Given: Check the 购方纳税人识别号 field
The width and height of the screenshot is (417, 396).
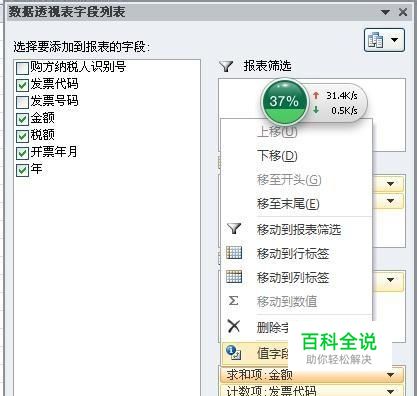Looking at the screenshot, I should pyautogui.click(x=22, y=68).
